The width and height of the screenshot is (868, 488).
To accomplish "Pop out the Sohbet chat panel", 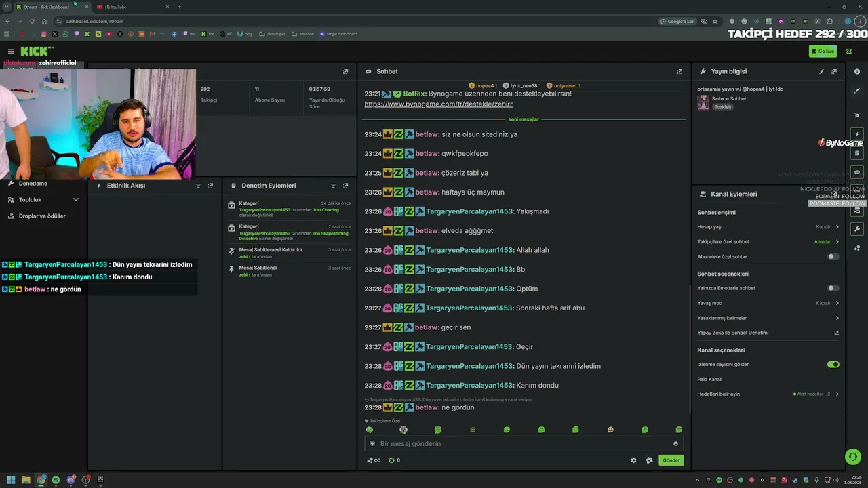I will click(x=679, y=71).
